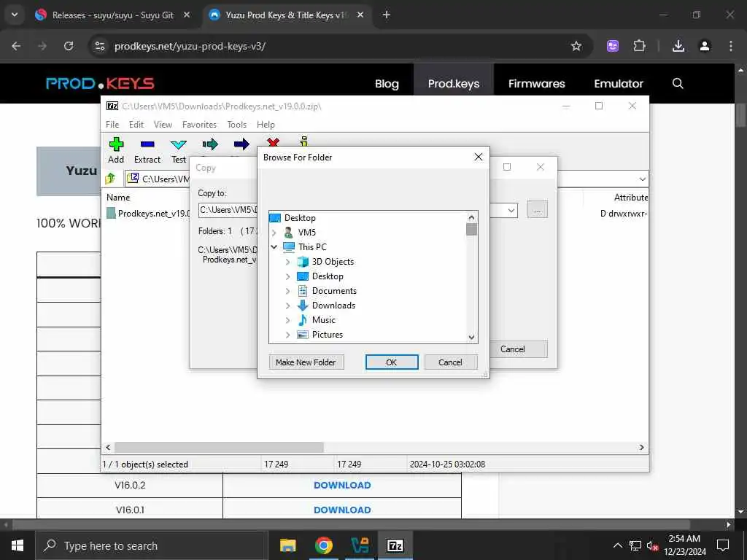Select the Downloads folder in tree
The width and height of the screenshot is (747, 560).
[333, 306]
